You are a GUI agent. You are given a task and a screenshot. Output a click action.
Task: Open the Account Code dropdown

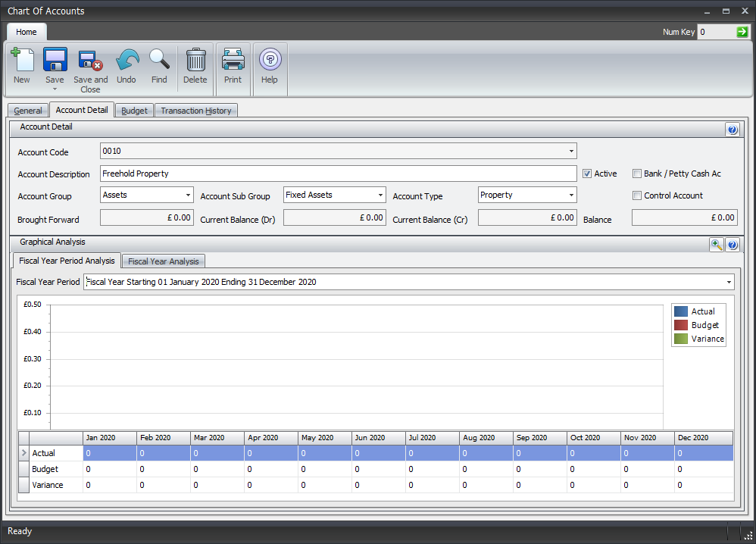pos(570,151)
